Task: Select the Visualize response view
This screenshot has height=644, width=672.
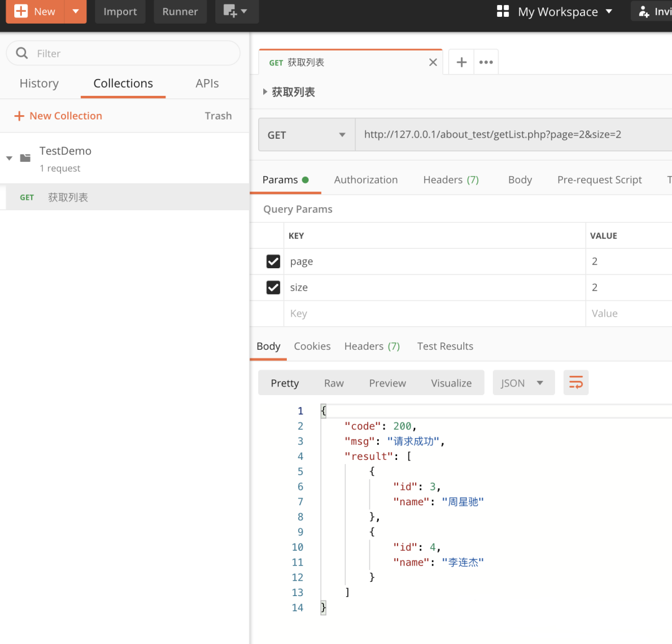Action: tap(451, 383)
